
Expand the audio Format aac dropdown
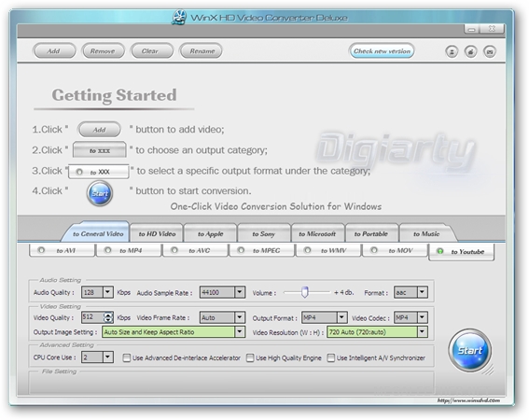(x=423, y=292)
